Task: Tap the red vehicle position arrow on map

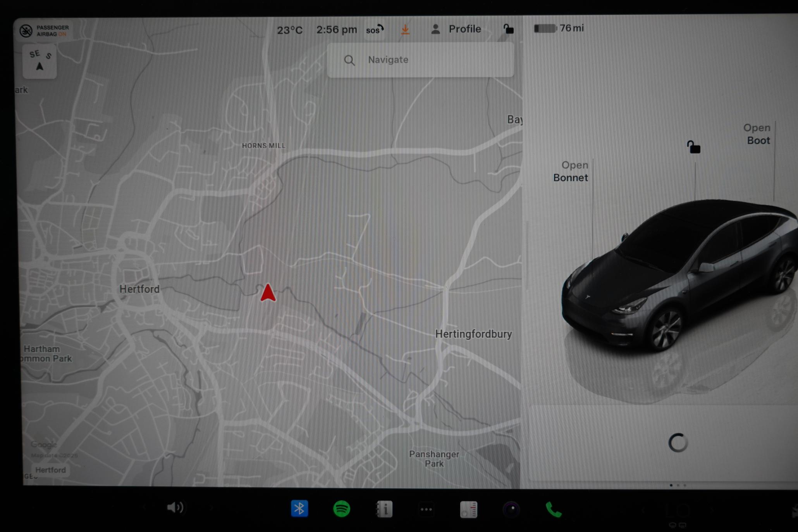Action: click(x=268, y=293)
